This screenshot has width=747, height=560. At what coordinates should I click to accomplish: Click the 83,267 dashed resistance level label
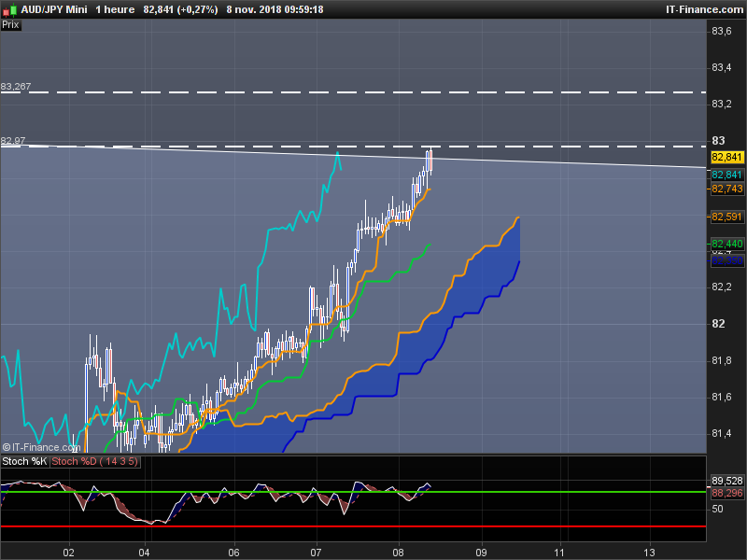pyautogui.click(x=16, y=87)
